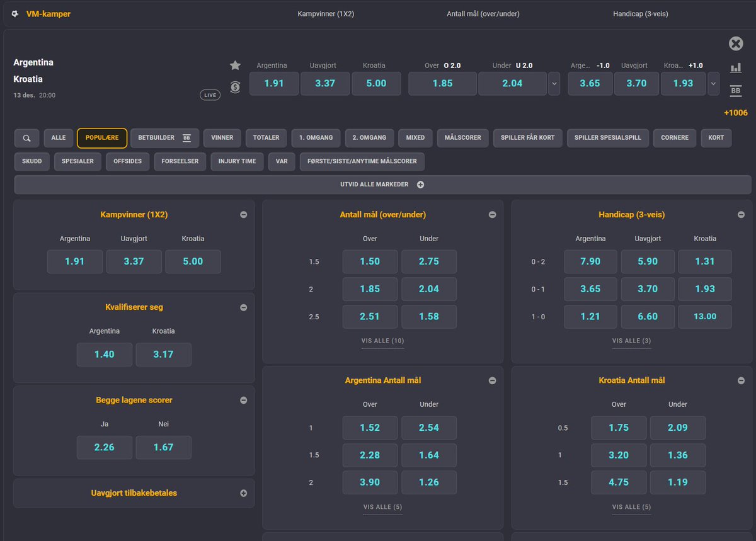
Task: Open match statistics via the chart icon
Action: pyautogui.click(x=736, y=67)
